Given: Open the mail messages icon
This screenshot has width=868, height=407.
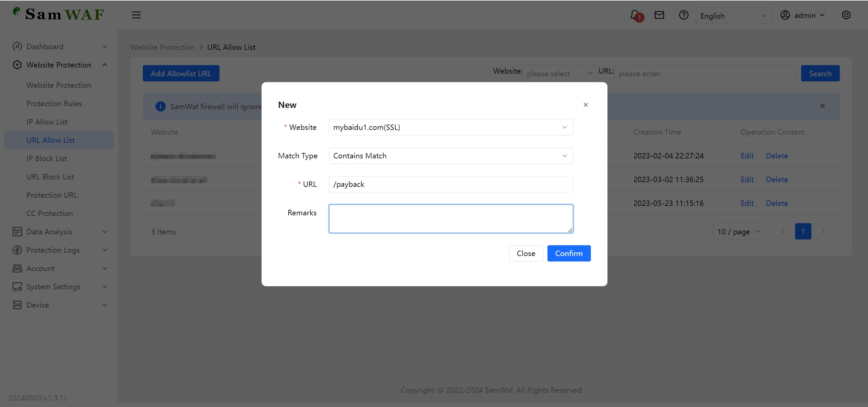Looking at the screenshot, I should click(x=659, y=15).
